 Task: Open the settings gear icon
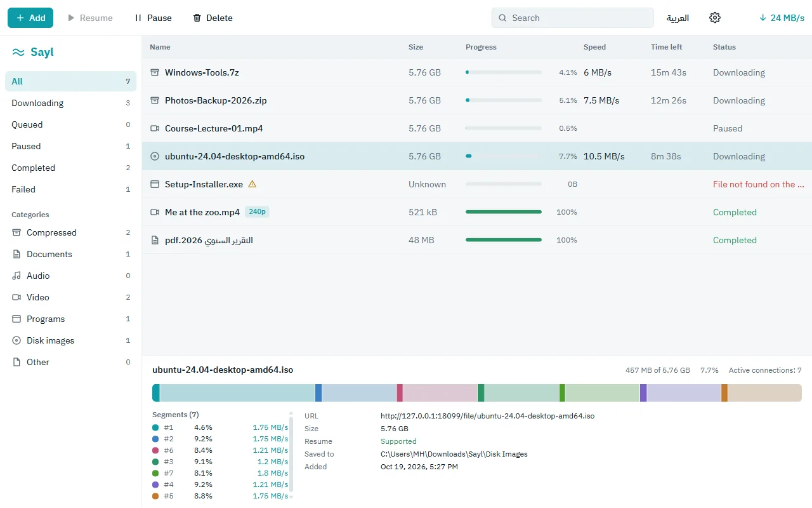click(715, 18)
